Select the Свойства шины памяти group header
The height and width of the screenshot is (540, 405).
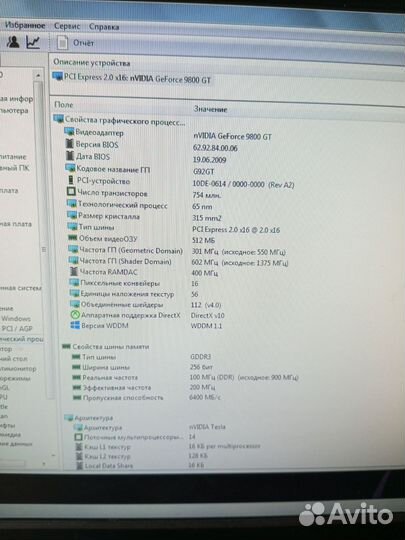pos(106,346)
